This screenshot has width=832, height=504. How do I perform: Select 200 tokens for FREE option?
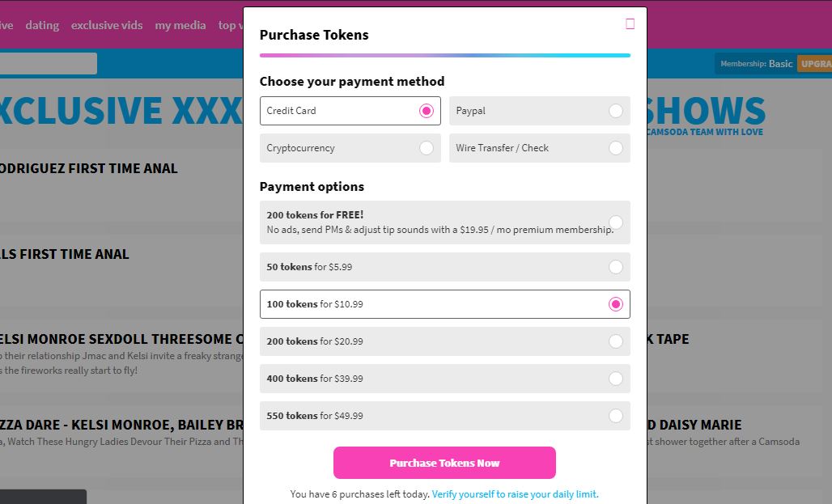click(444, 222)
